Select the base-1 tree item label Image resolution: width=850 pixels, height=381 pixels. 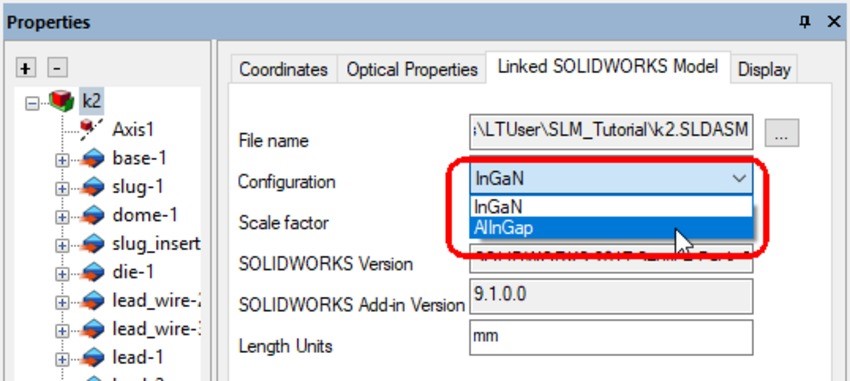point(139,158)
